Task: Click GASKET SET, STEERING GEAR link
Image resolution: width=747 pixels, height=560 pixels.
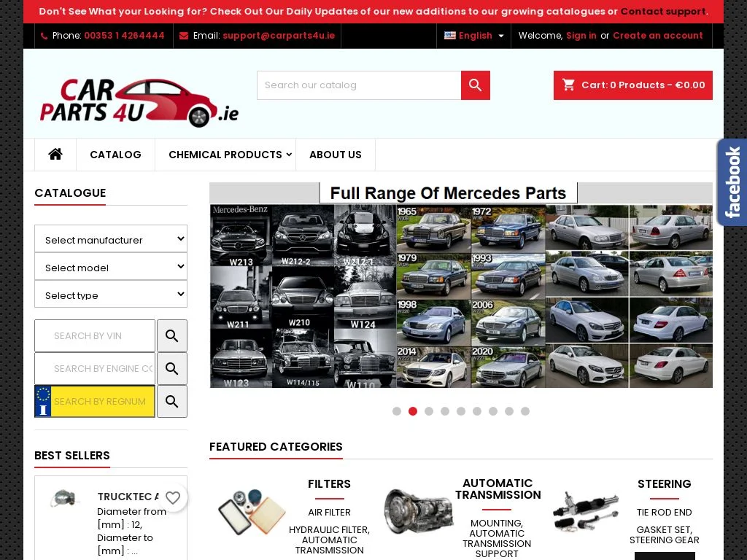Action: coord(664,534)
